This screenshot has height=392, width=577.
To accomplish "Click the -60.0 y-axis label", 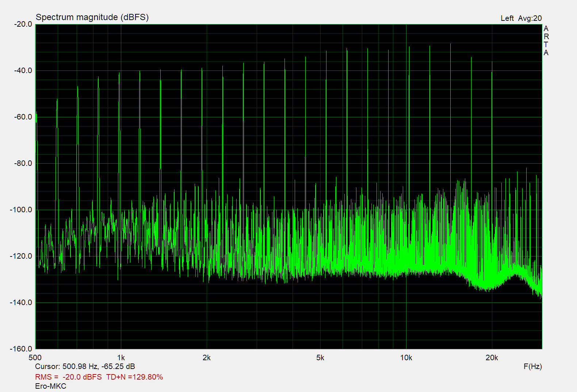I will [x=23, y=117].
